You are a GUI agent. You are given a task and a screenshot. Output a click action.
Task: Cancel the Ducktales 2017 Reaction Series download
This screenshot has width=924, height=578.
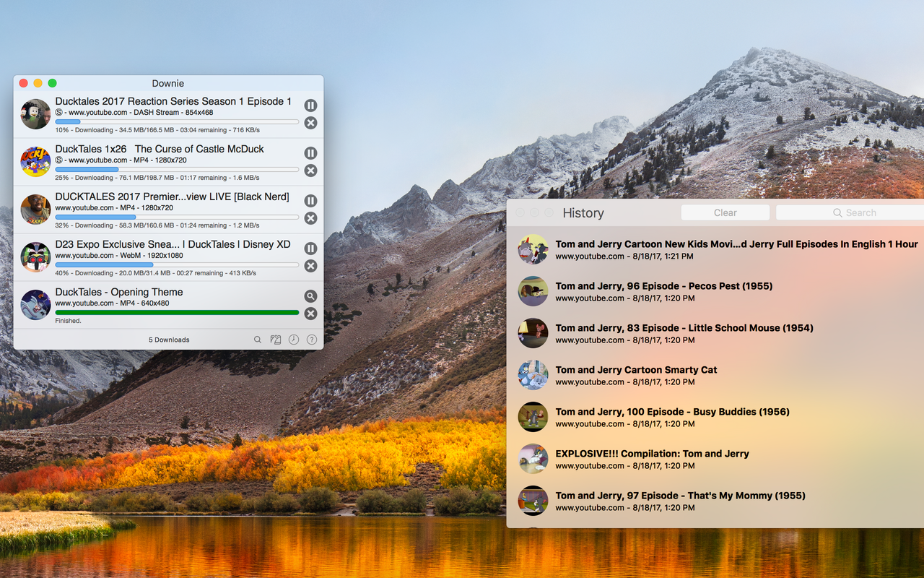tap(310, 123)
